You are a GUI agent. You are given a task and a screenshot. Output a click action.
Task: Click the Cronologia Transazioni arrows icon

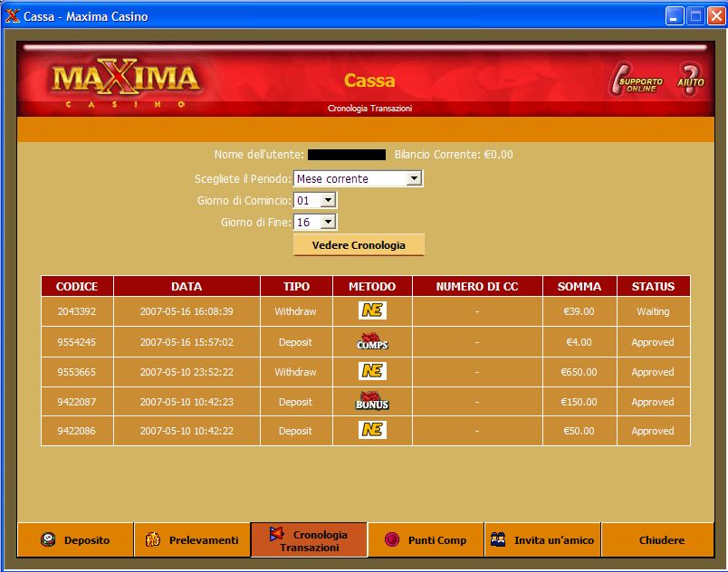tap(277, 534)
